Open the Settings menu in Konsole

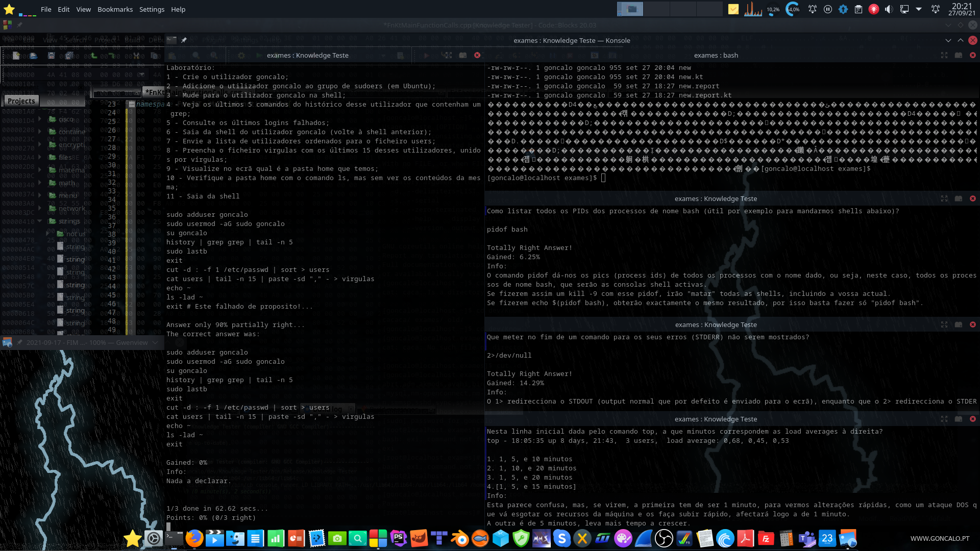(152, 9)
